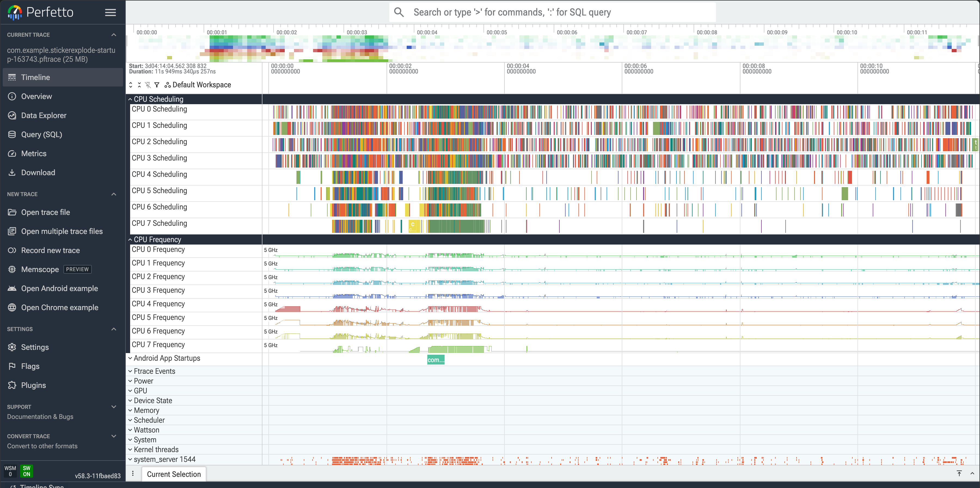
Task: Expand the Power track group
Action: coord(130,381)
